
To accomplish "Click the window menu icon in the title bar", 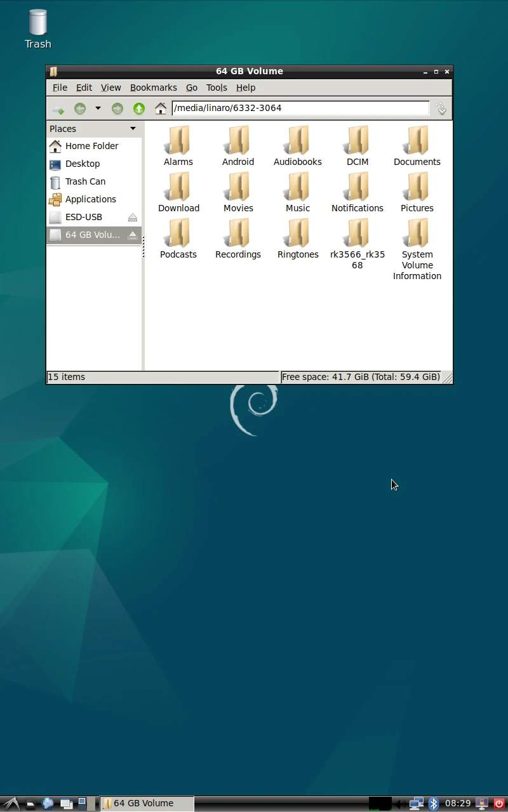I will click(54, 72).
